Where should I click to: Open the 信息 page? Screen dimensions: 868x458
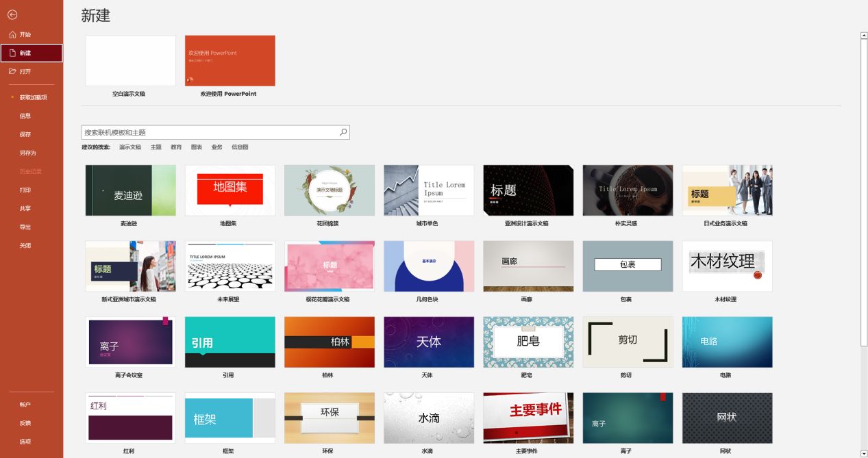coord(32,116)
